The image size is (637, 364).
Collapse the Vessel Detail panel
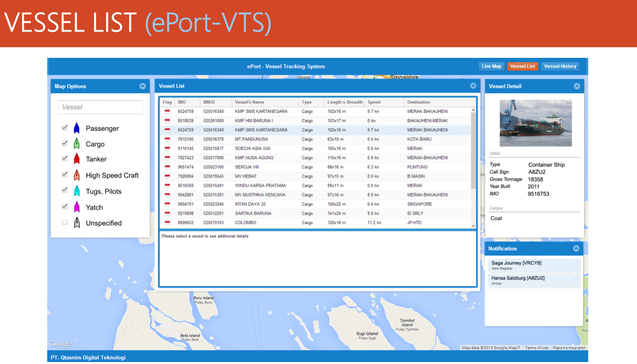(x=577, y=86)
